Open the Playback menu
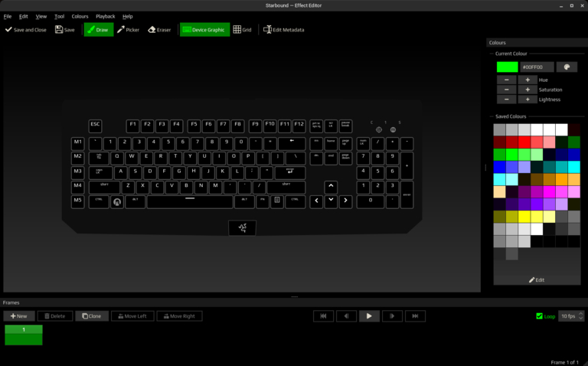The height and width of the screenshot is (366, 588). tap(106, 17)
